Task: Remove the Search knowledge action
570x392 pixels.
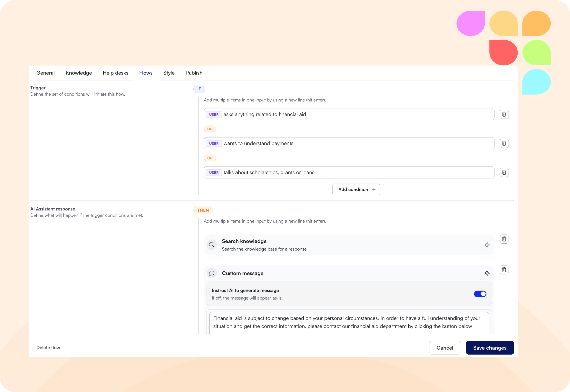Action: (504, 239)
